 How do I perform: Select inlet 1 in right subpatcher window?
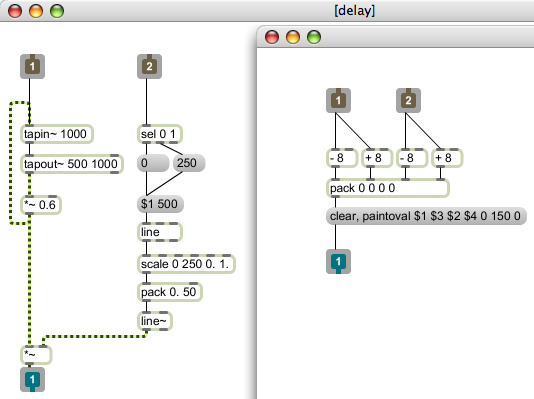click(338, 100)
